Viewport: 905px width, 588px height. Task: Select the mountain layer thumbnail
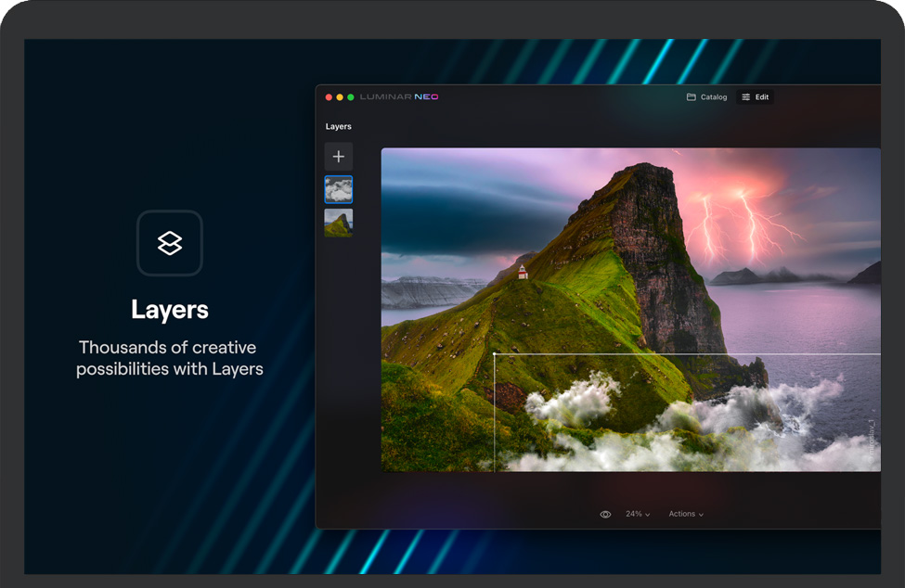[x=338, y=223]
